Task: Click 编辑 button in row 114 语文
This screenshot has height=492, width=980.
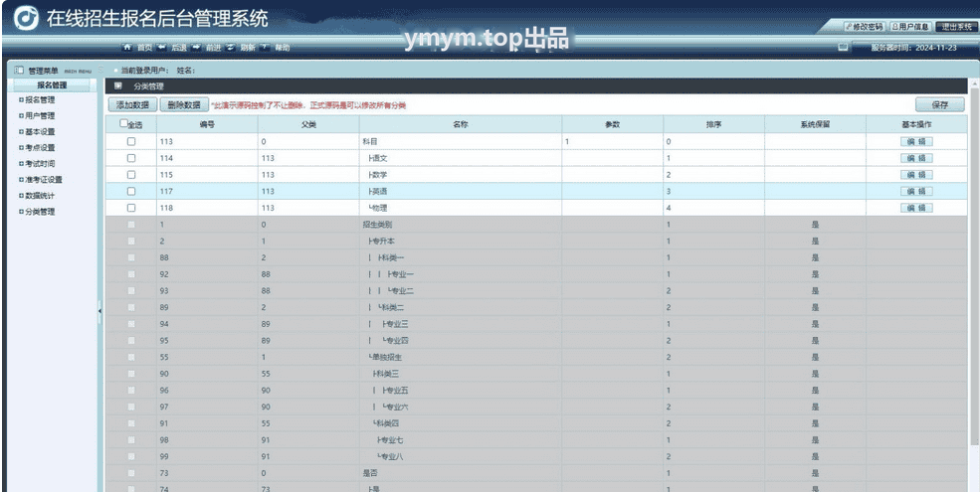Action: 916,159
